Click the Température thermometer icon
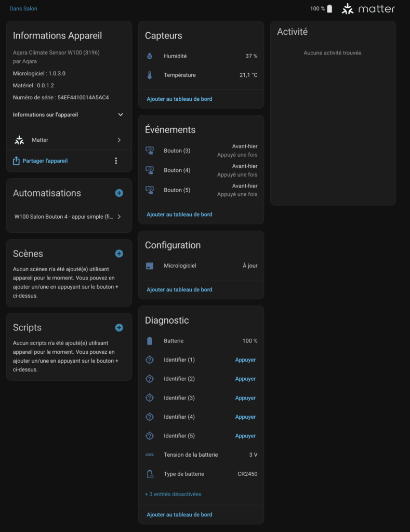410x532 pixels. (x=149, y=75)
